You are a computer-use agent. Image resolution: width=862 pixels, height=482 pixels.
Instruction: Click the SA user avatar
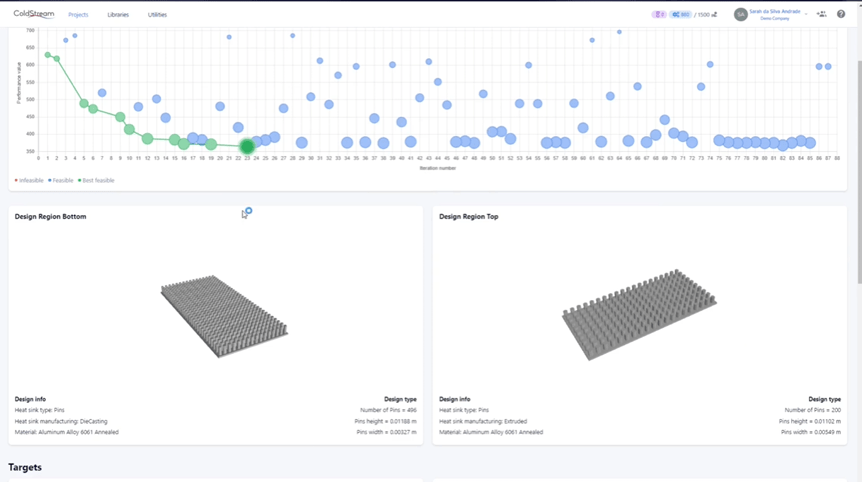point(741,14)
